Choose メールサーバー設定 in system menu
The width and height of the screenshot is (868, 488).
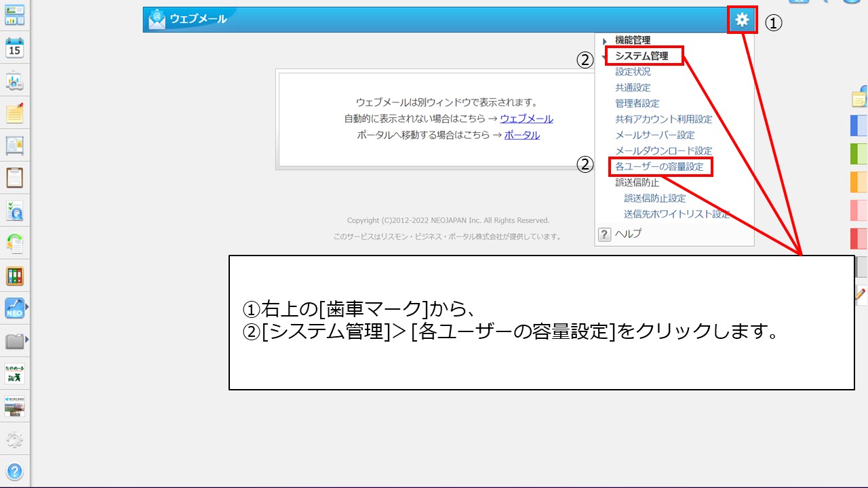click(654, 135)
